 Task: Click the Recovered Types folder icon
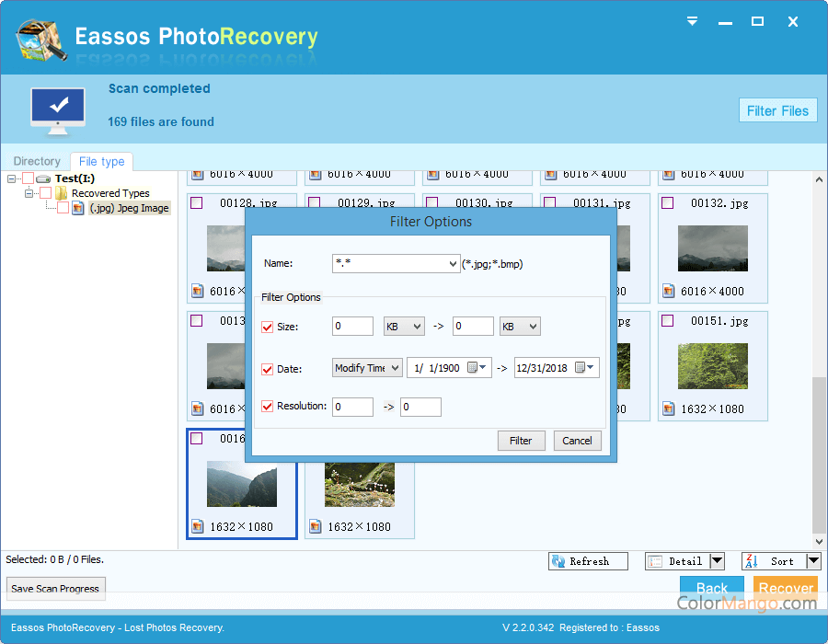point(62,193)
